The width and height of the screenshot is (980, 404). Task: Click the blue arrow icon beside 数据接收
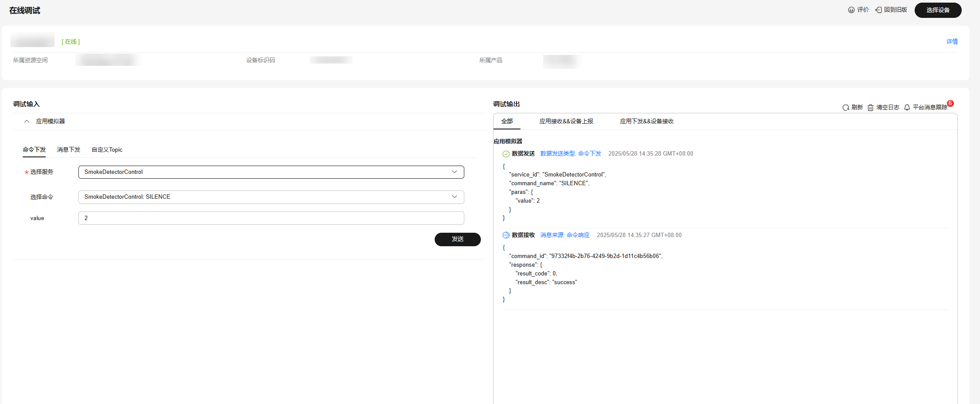tap(506, 235)
